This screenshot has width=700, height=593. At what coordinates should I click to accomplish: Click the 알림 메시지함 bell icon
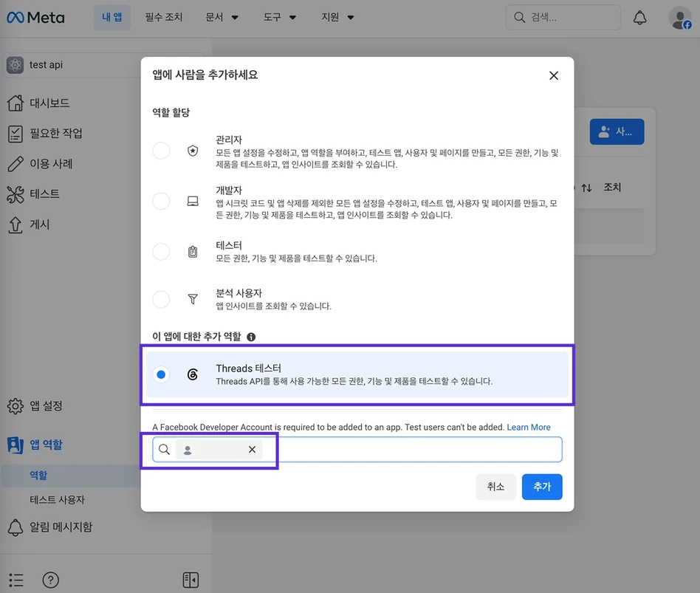16,528
